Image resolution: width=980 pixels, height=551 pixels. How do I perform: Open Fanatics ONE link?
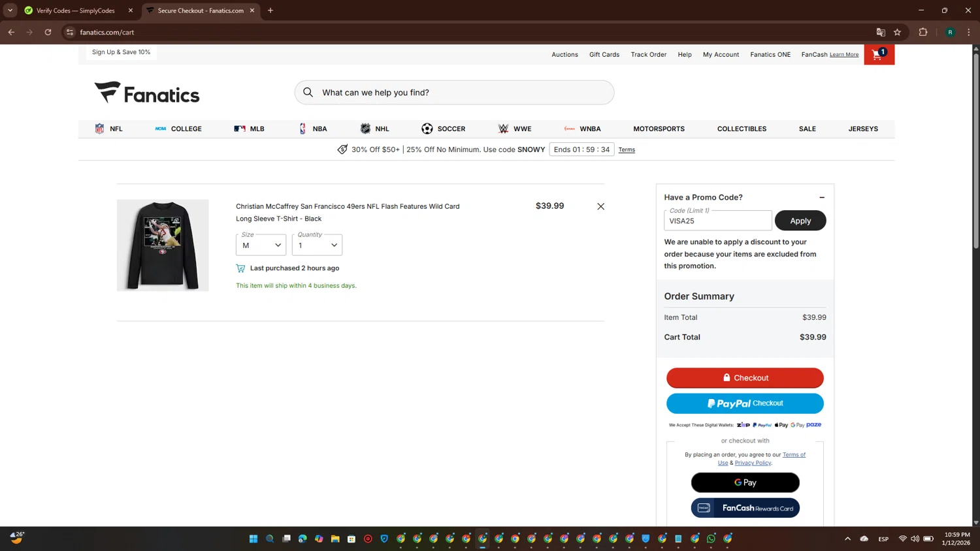[x=770, y=55]
